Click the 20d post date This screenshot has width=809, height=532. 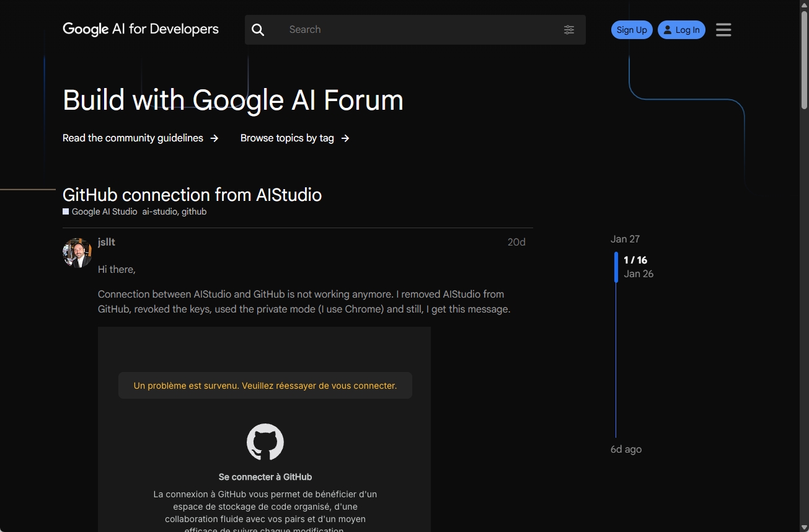click(x=516, y=242)
